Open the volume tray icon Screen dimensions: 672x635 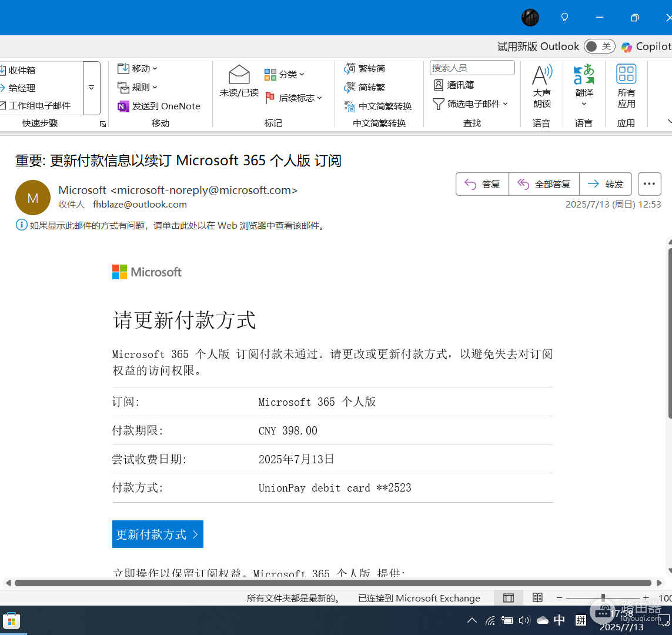click(524, 620)
